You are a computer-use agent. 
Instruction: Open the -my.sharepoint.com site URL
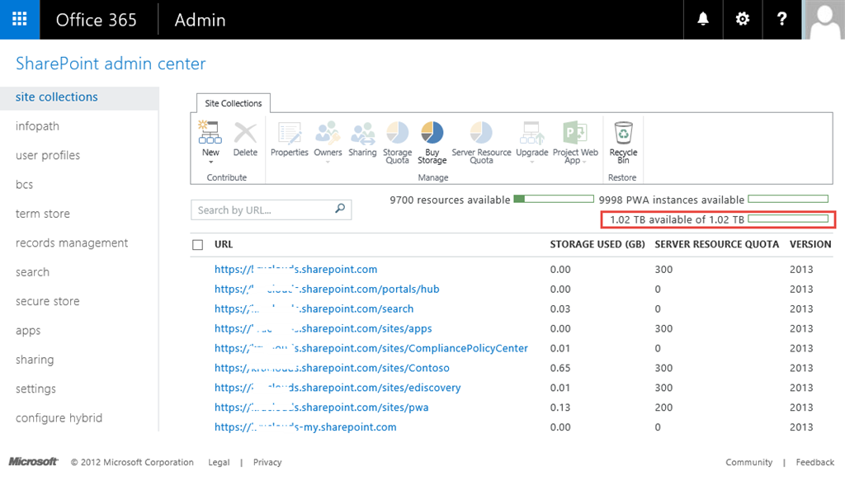[x=305, y=427]
